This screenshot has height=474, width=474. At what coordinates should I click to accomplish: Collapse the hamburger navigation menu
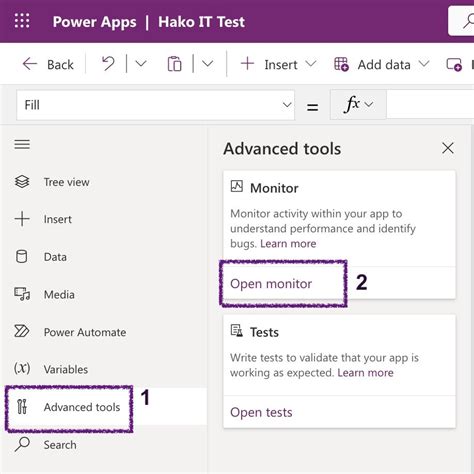(x=22, y=145)
